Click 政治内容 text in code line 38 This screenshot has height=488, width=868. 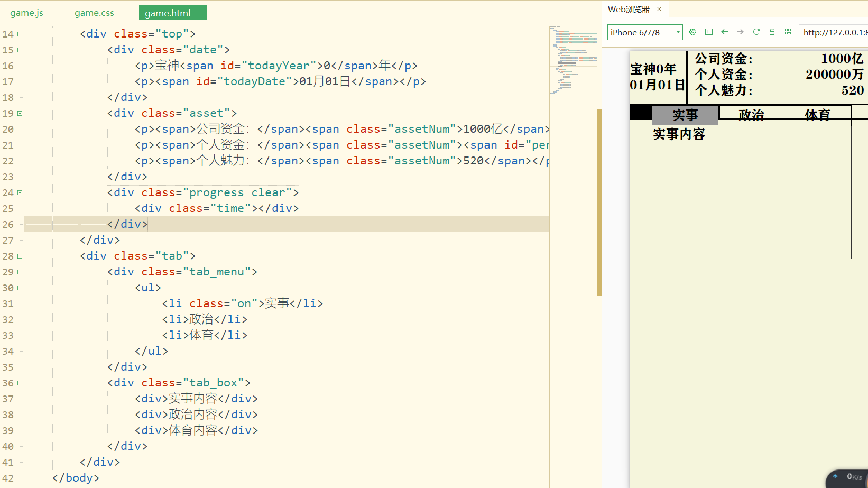(193, 415)
